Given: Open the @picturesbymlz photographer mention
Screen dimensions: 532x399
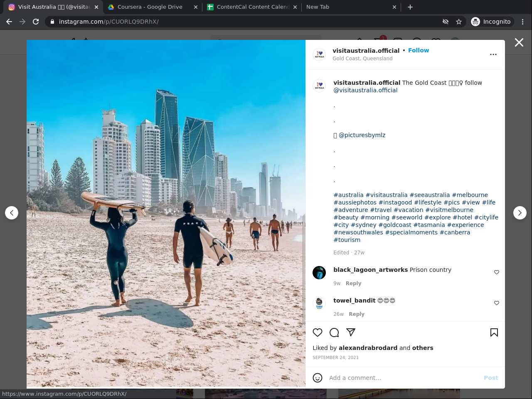Looking at the screenshot, I should pyautogui.click(x=362, y=135).
